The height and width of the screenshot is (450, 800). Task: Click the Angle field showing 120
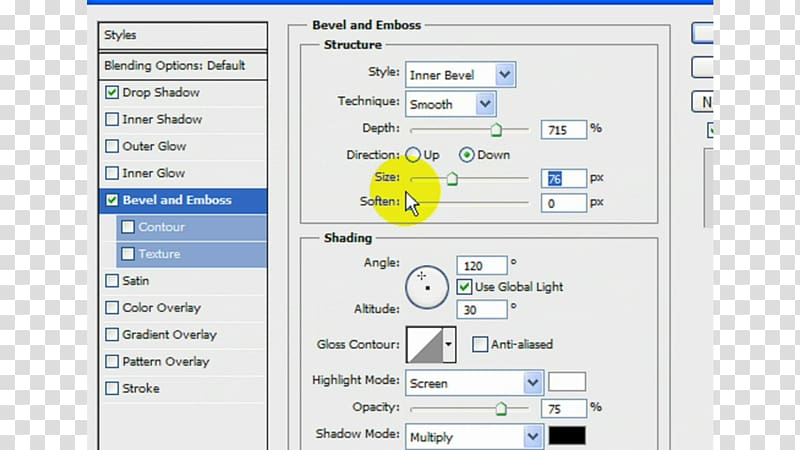pyautogui.click(x=482, y=266)
